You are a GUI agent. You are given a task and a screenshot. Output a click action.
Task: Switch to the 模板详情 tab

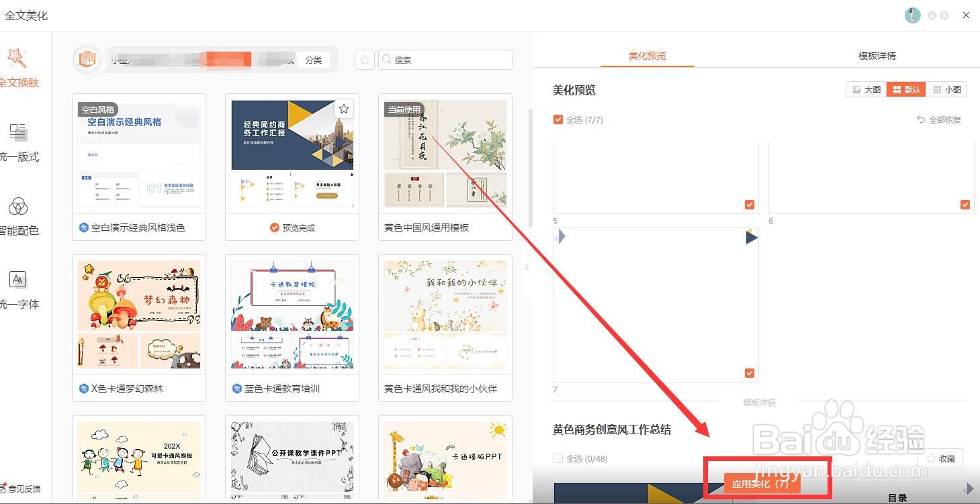click(877, 56)
